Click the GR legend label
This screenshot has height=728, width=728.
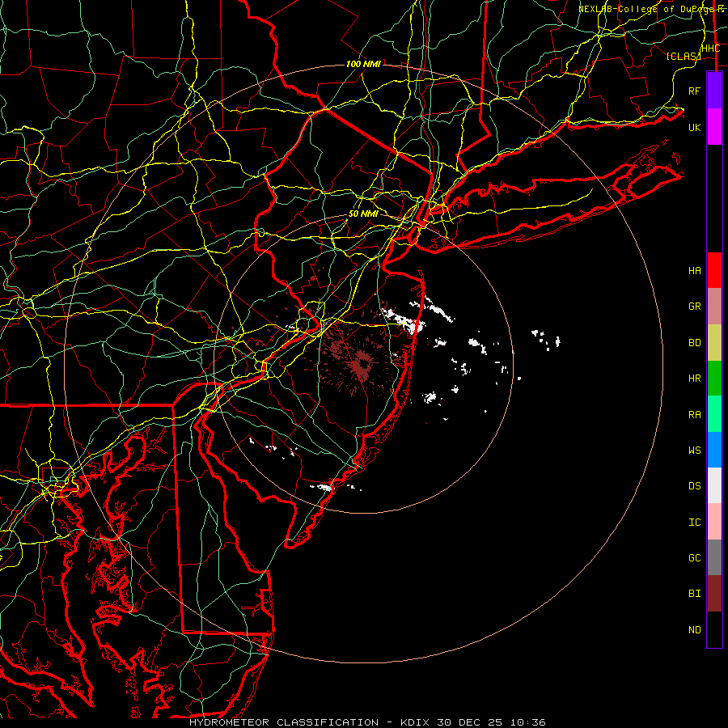[x=694, y=307]
